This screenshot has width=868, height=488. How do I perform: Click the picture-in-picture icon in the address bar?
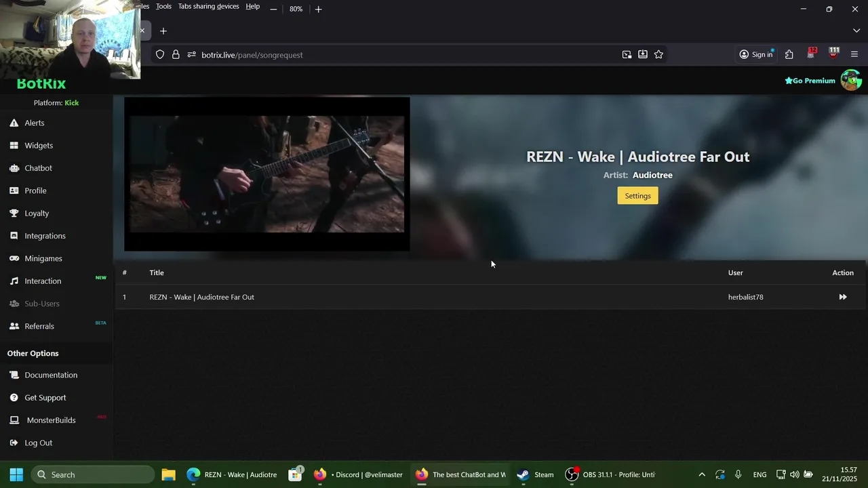coord(627,55)
